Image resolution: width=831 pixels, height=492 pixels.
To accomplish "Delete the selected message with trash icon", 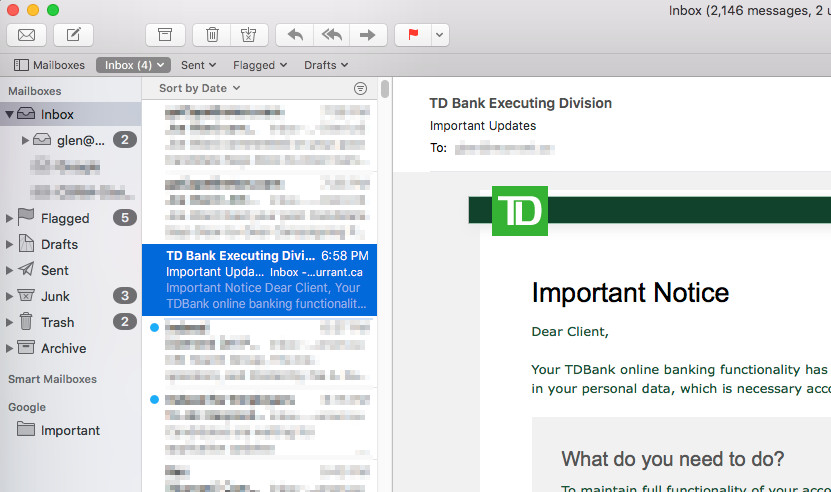I will point(212,35).
